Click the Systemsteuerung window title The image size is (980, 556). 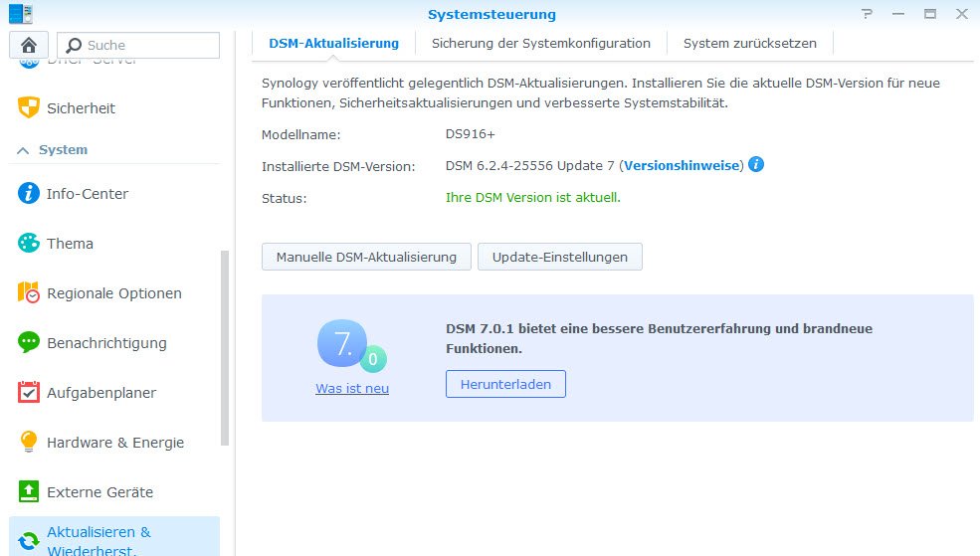pyautogui.click(x=491, y=14)
